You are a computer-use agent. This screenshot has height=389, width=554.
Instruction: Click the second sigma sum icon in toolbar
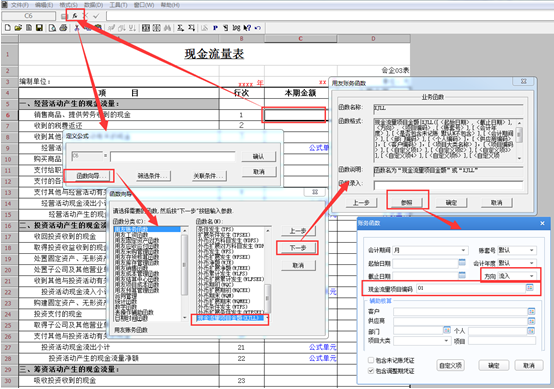tap(191, 28)
